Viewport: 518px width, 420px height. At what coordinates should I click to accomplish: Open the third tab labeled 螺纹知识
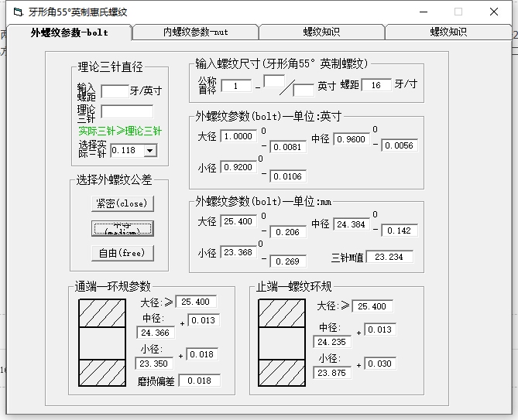pyautogui.click(x=321, y=32)
